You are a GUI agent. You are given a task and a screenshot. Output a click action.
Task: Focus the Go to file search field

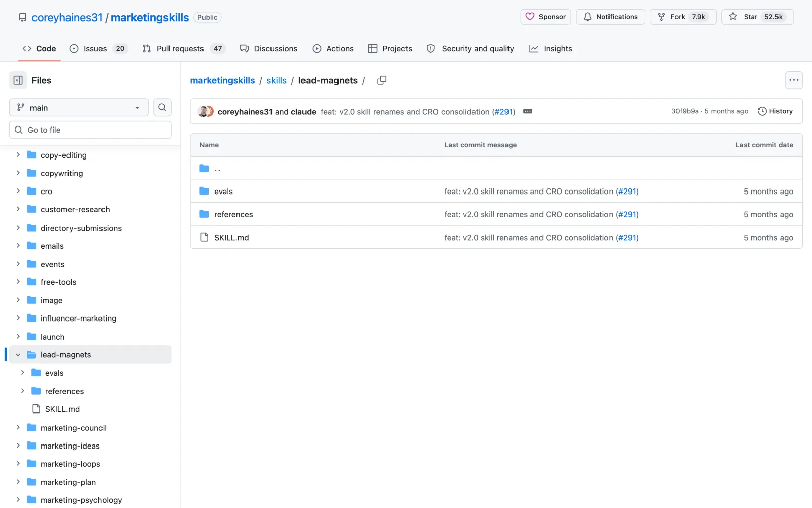click(90, 130)
